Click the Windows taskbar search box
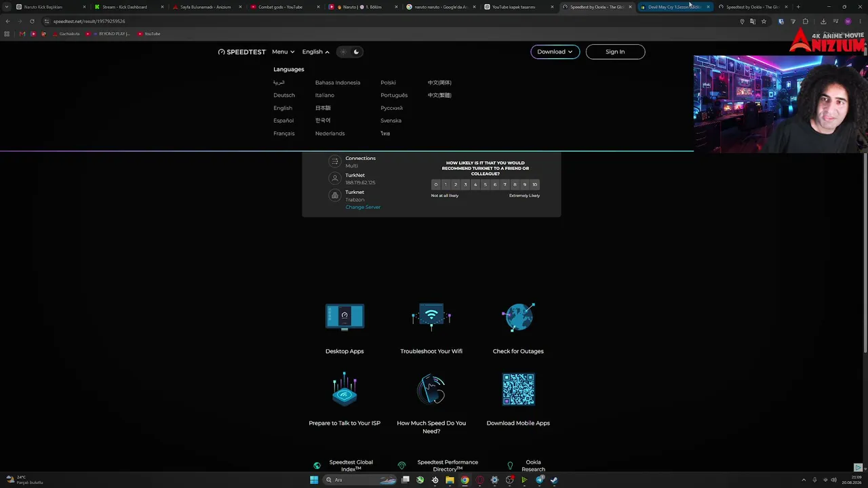Viewport: 868px width, 488px height. coord(360,480)
